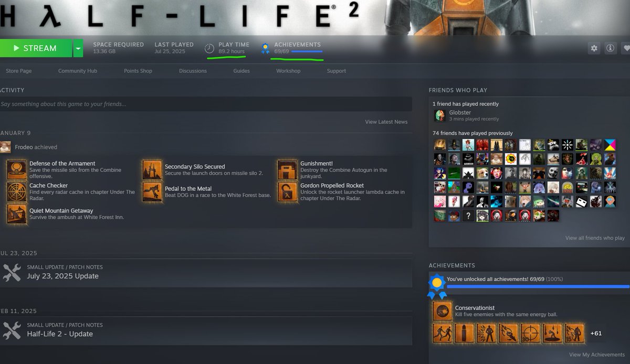Click the play time clock icon
The image size is (630, 364).
point(209,48)
